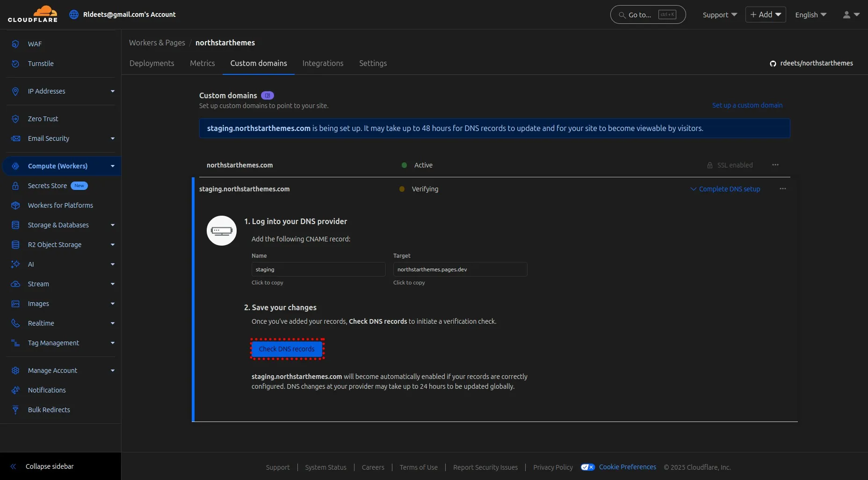Click Tag Management icon

(15, 343)
